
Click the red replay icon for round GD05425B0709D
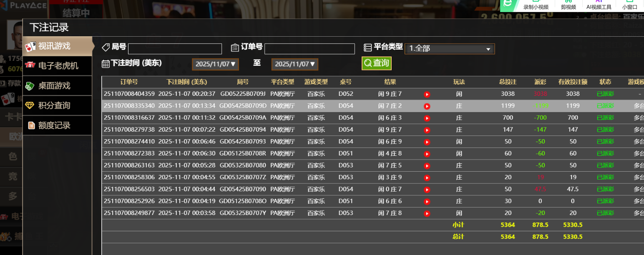pyautogui.click(x=427, y=106)
